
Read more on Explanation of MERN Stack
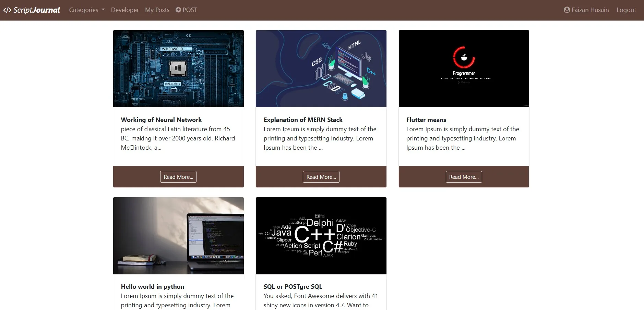pos(321,177)
